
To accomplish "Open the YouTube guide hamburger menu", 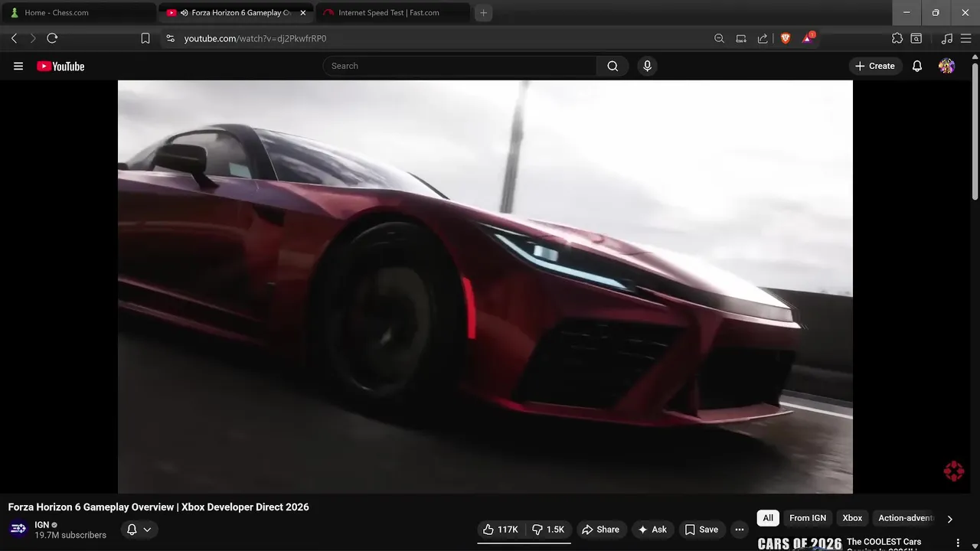I will [x=18, y=66].
